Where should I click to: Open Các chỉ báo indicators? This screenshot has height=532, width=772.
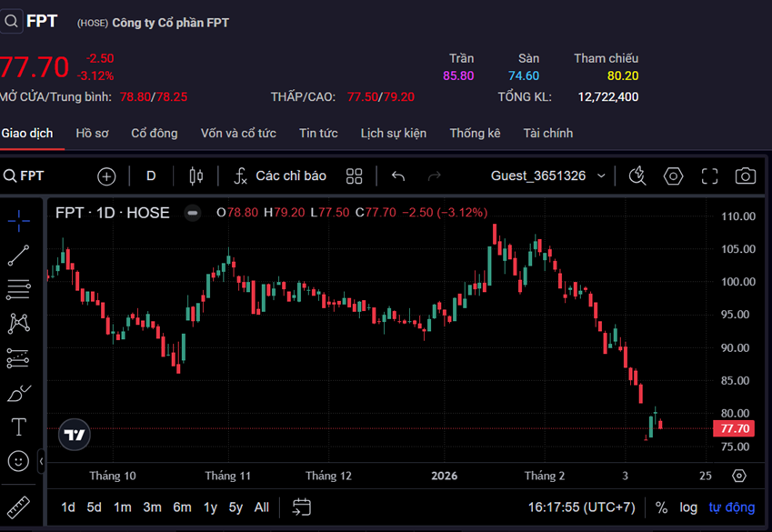point(280,176)
